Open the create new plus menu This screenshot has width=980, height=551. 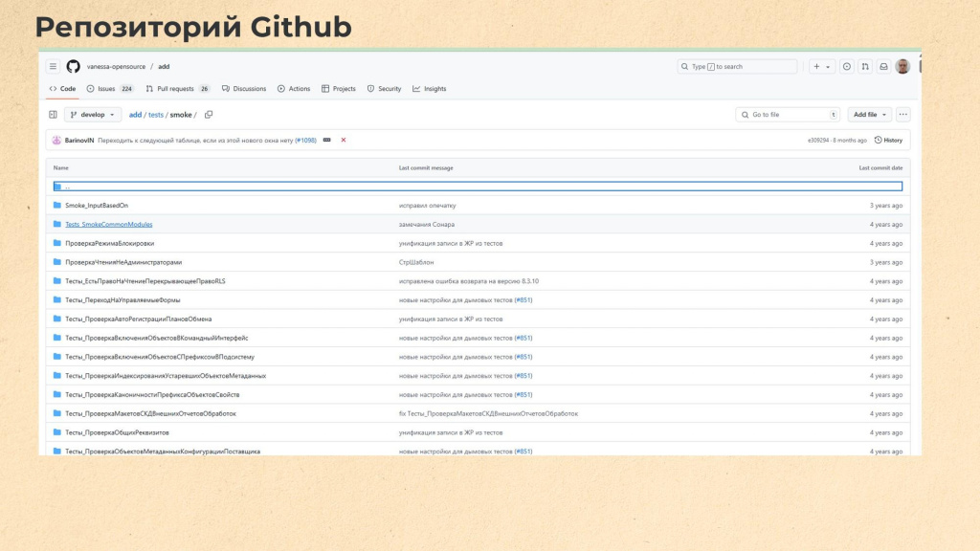point(821,66)
